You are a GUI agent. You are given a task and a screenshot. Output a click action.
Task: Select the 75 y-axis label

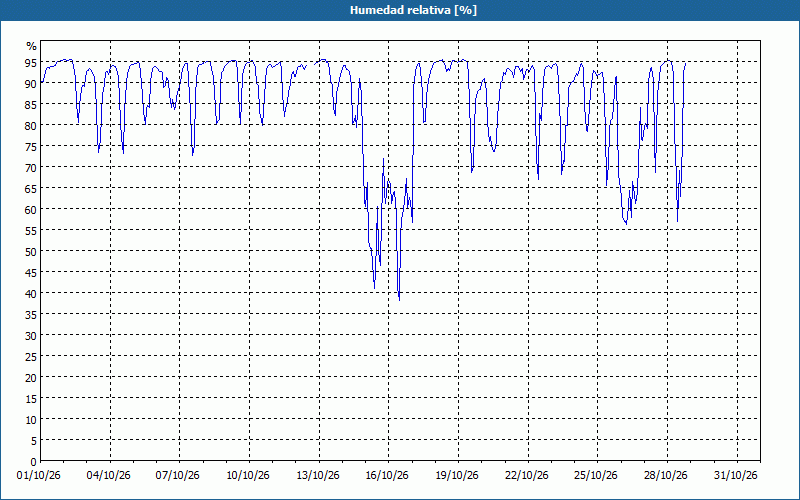pos(31,146)
